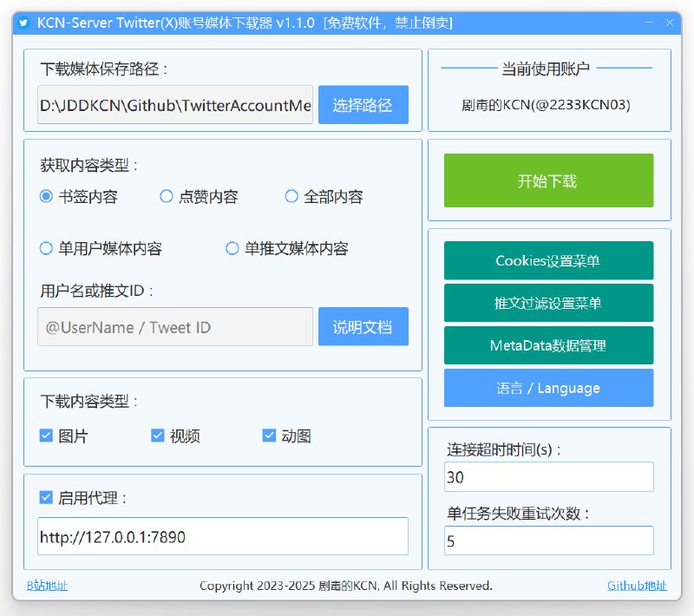Open the 推文过滤设置菜单 filter menu

[x=548, y=303]
